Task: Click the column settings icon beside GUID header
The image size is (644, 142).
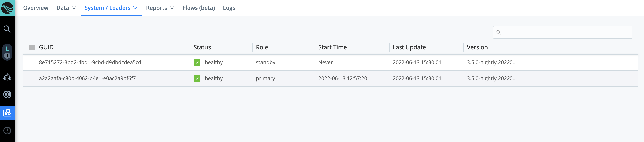Action: [32, 47]
